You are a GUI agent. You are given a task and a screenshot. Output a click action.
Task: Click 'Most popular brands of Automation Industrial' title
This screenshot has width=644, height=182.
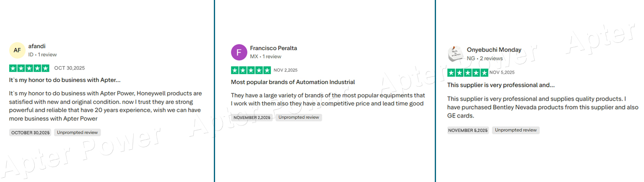293,82
